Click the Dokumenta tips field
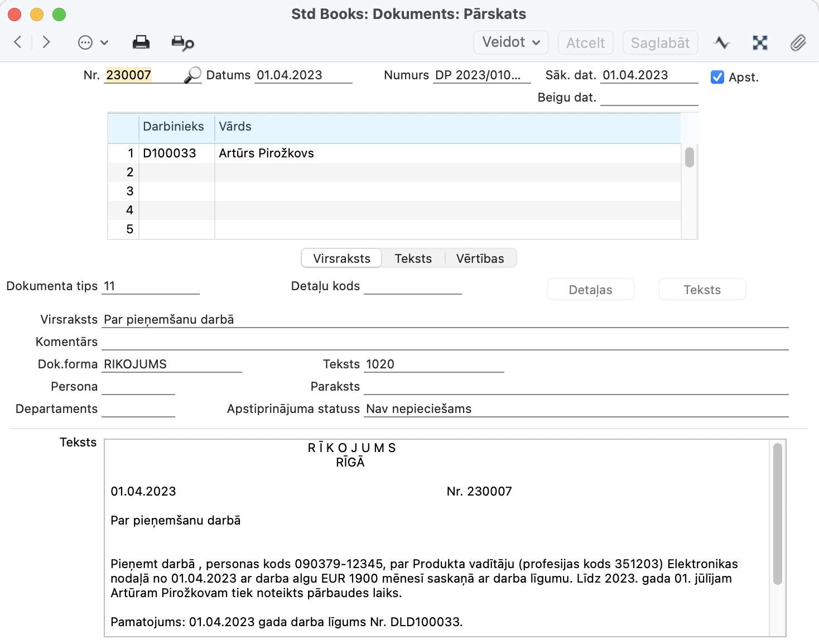The width and height of the screenshot is (819, 644). click(x=151, y=286)
